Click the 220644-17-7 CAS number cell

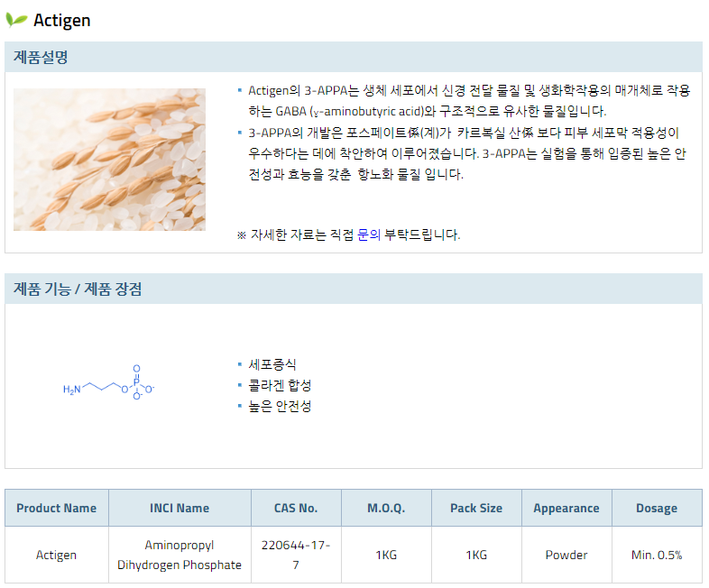[296, 555]
